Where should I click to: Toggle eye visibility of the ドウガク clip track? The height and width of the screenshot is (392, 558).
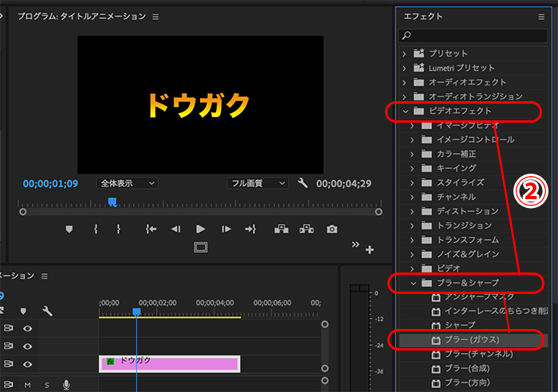tap(27, 364)
